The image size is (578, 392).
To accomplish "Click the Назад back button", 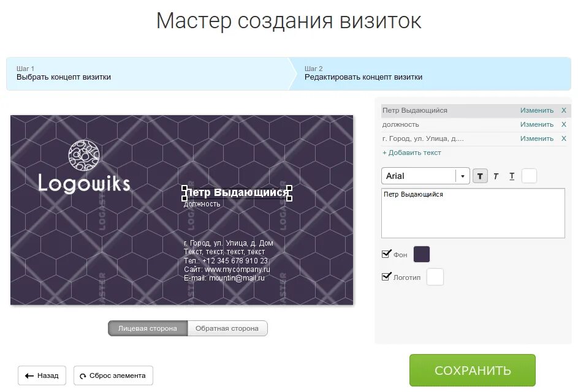I will click(42, 375).
